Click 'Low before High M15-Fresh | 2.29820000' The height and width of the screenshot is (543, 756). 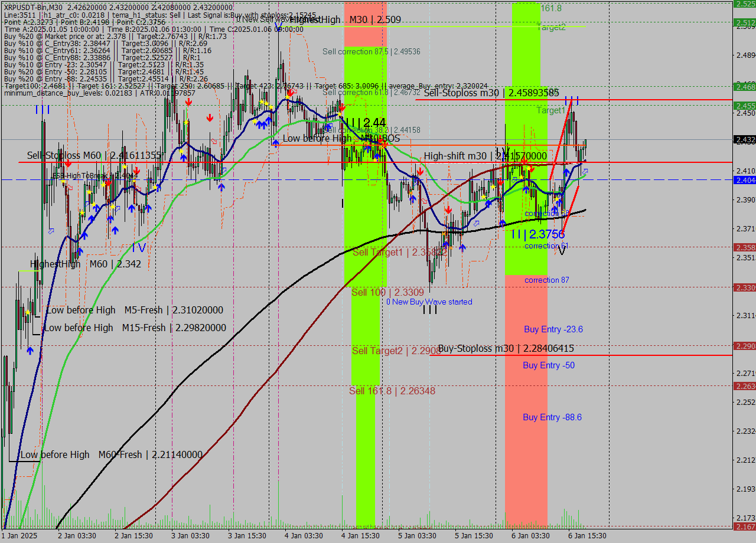coord(135,328)
